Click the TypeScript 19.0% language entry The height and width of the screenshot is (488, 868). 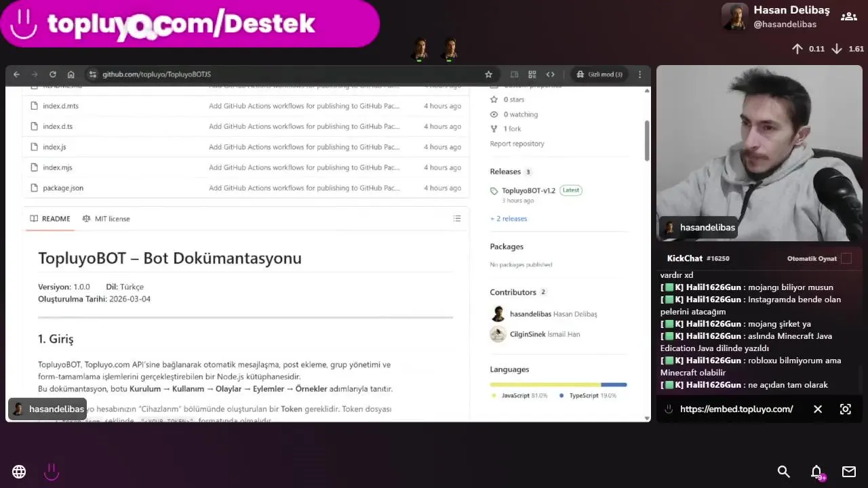click(587, 395)
